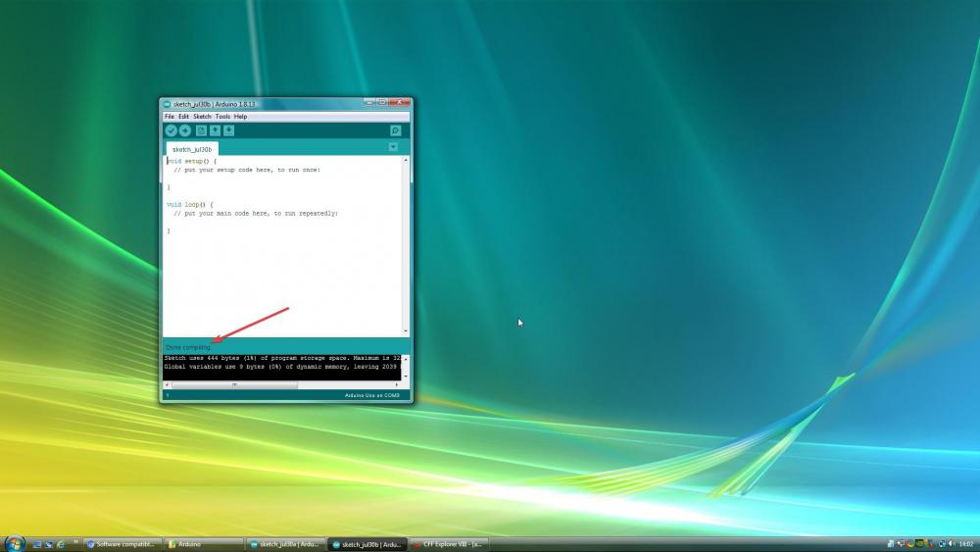Click the Open sketch up-arrow icon
This screenshot has width=980, height=552.
click(x=215, y=130)
